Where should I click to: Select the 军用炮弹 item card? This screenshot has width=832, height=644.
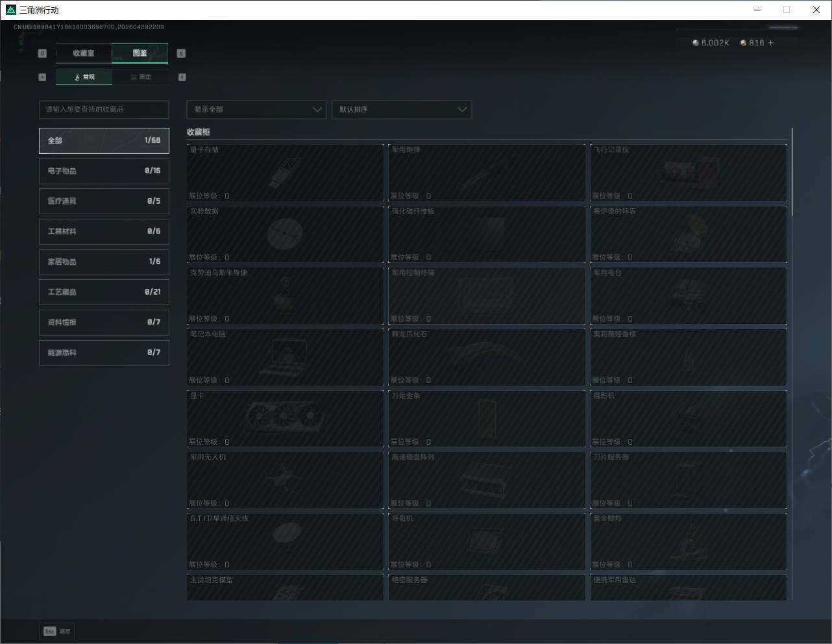click(x=487, y=173)
